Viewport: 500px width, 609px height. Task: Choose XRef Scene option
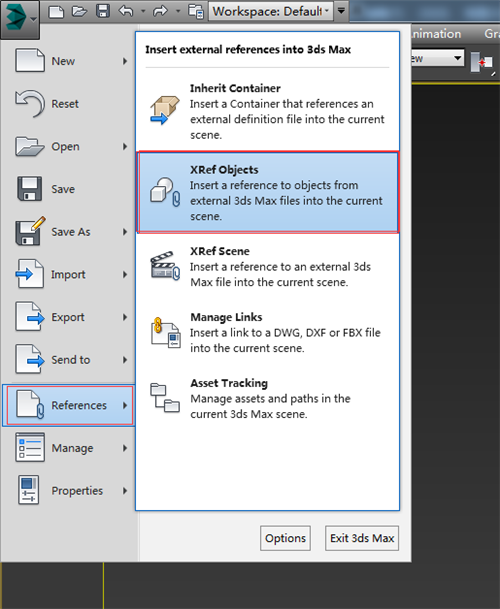pos(267,266)
